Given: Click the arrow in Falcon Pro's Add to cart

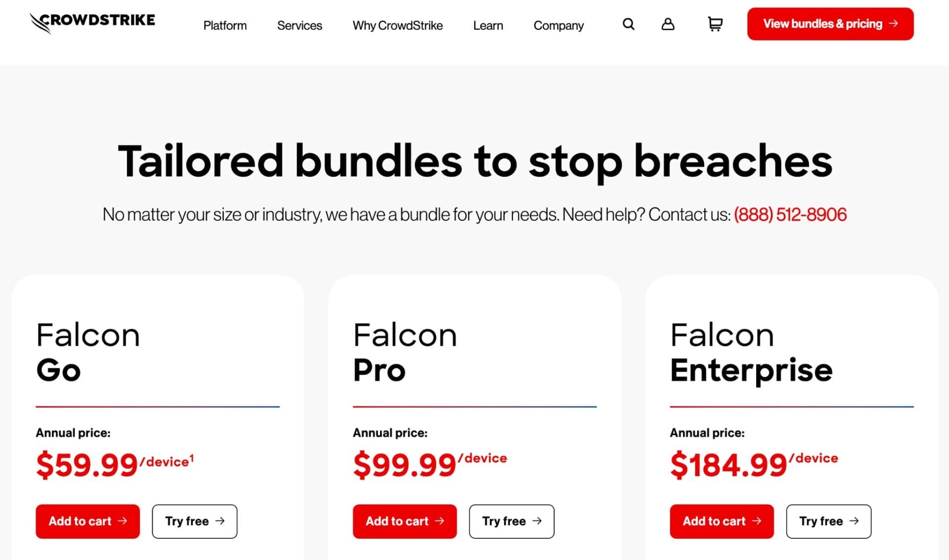Looking at the screenshot, I should [440, 521].
